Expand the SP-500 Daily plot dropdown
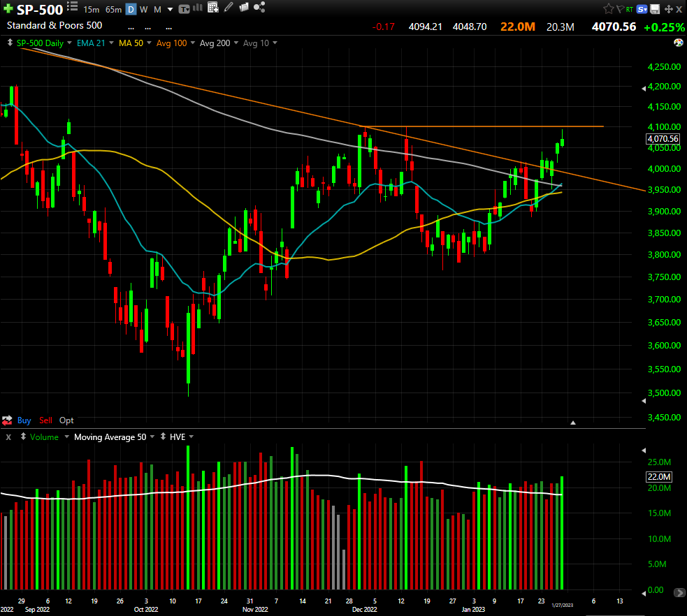687x616 pixels. tap(69, 43)
